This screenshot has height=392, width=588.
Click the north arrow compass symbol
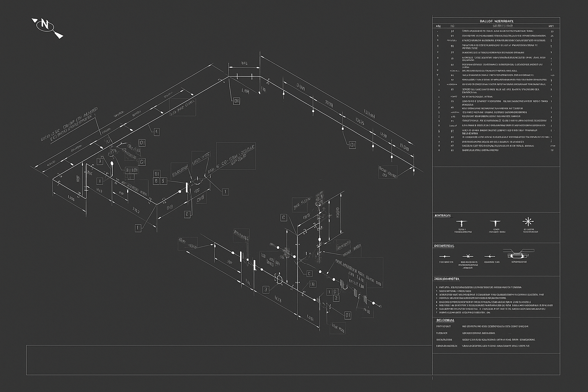pyautogui.click(x=45, y=26)
